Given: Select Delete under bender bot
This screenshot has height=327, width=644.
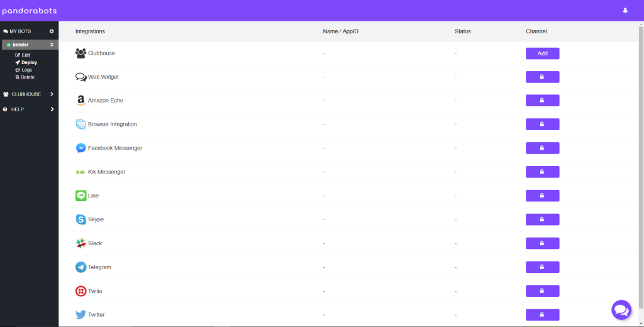Looking at the screenshot, I should coord(27,77).
